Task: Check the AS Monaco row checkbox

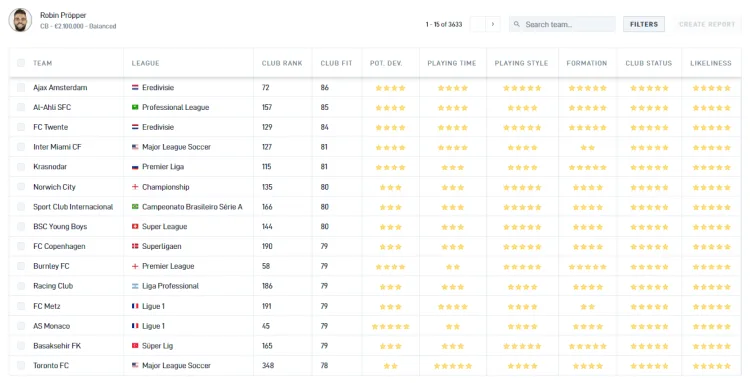Action: [x=21, y=326]
